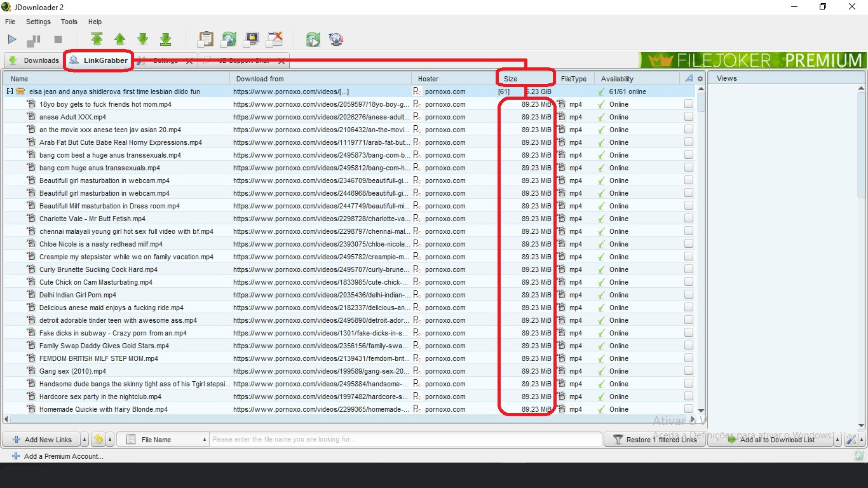Click the green availability checkmark of the package row
The width and height of the screenshot is (868, 488).
point(601,91)
